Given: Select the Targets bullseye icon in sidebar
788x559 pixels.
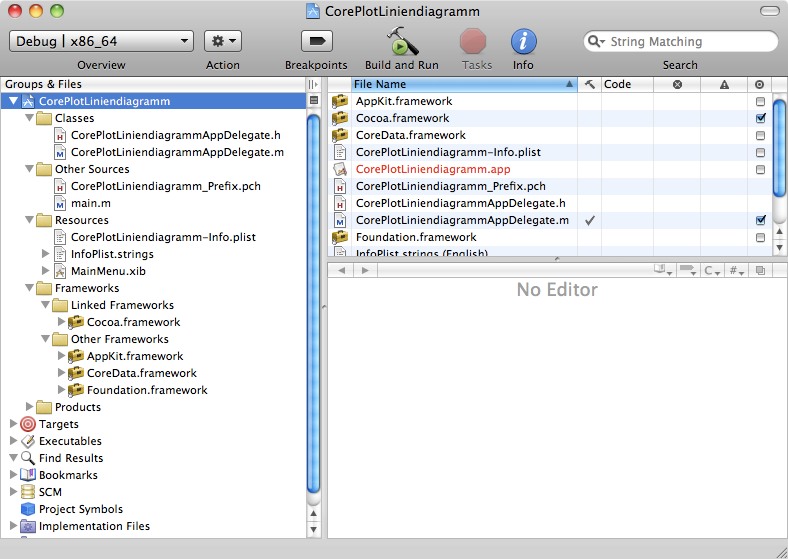Looking at the screenshot, I should 28,424.
